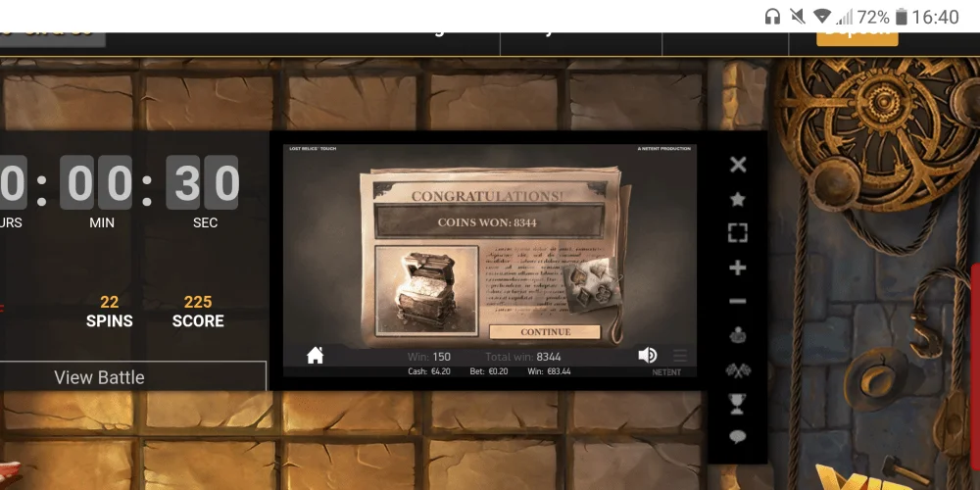Click the 22 SPINS counter
Screen dimensions: 980x490
point(110,312)
